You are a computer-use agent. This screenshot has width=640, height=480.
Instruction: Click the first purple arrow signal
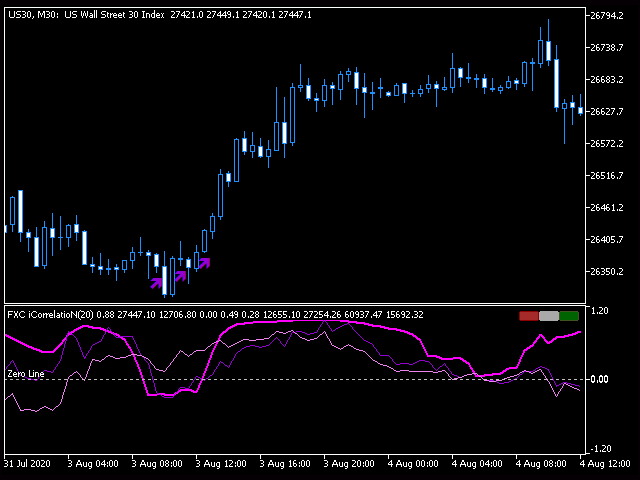tap(157, 283)
